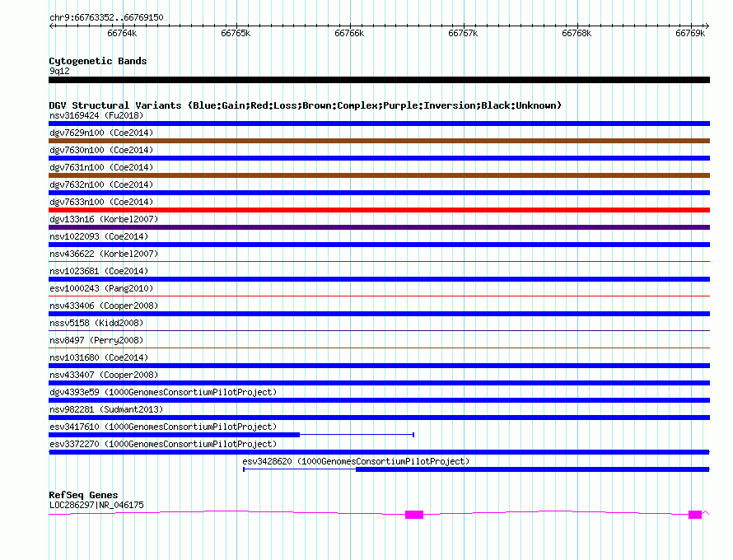Click the right arrow of the ruler
733x560 pixels.
(707, 26)
